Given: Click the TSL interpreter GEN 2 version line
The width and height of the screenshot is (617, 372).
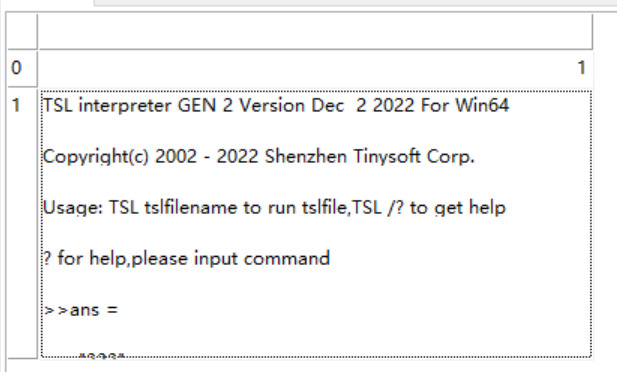Looking at the screenshot, I should (276, 105).
